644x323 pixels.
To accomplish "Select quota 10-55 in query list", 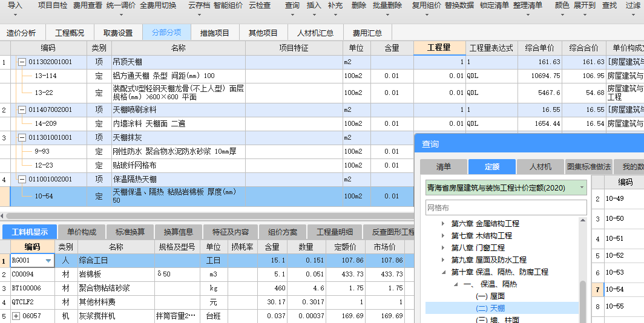I will pos(614,306).
